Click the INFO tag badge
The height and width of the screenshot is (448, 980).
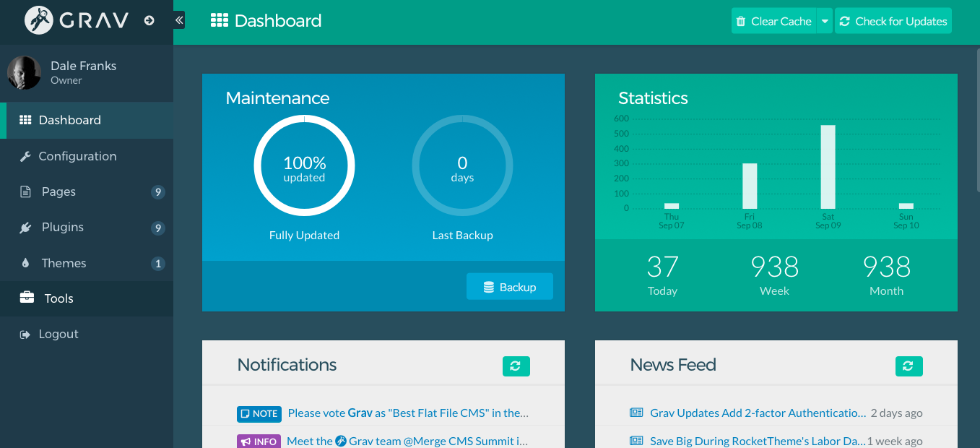click(x=258, y=441)
